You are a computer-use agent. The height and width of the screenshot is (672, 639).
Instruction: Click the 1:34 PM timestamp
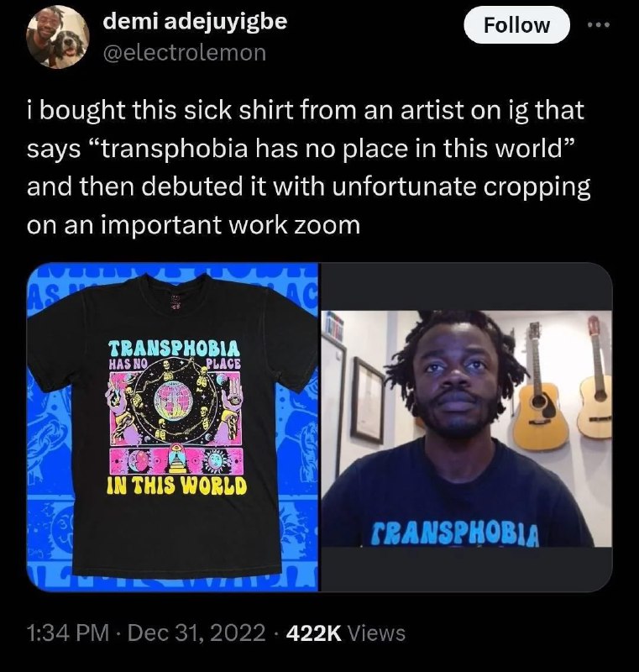68,633
